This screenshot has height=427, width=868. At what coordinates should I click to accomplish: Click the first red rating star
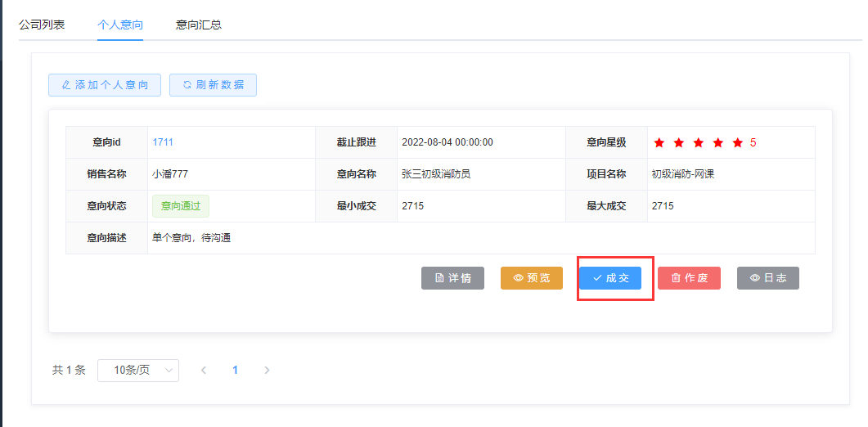(659, 143)
